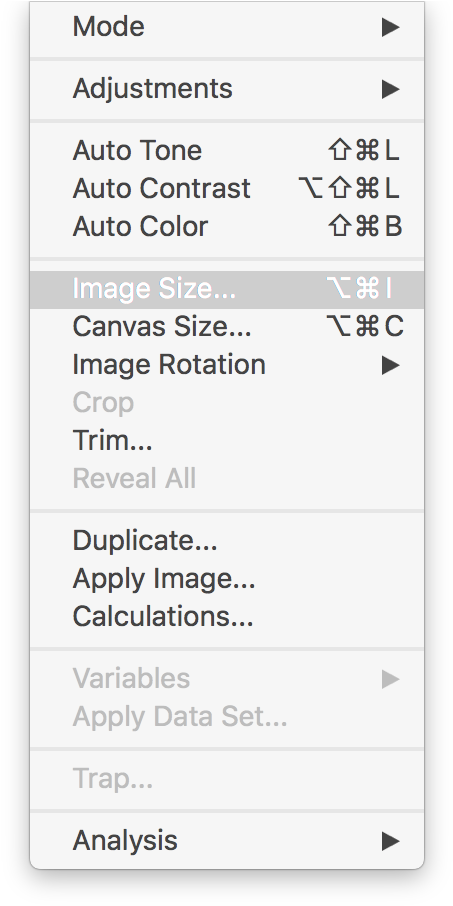Click the Mode submenu arrow
The height and width of the screenshot is (906, 453).
point(391,27)
